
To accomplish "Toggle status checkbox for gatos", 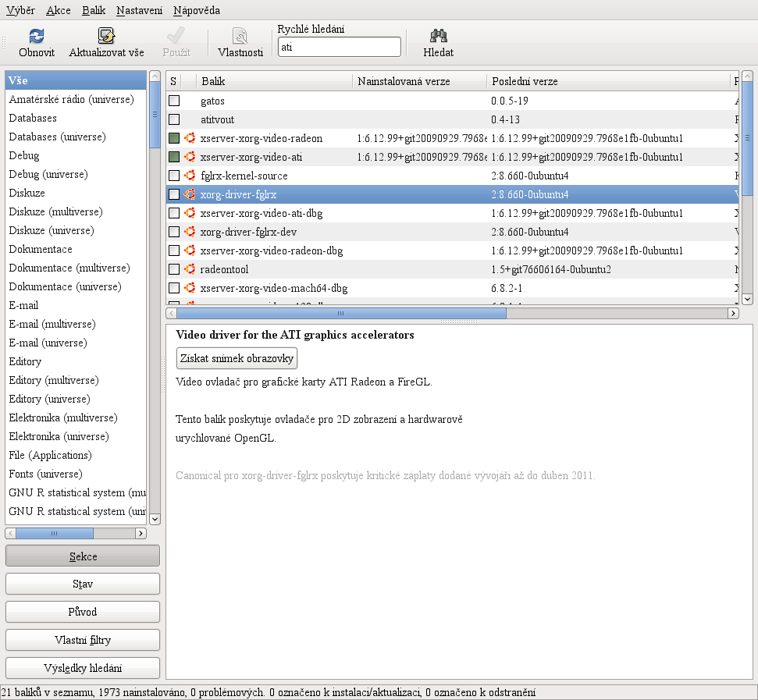I will pyautogui.click(x=174, y=101).
